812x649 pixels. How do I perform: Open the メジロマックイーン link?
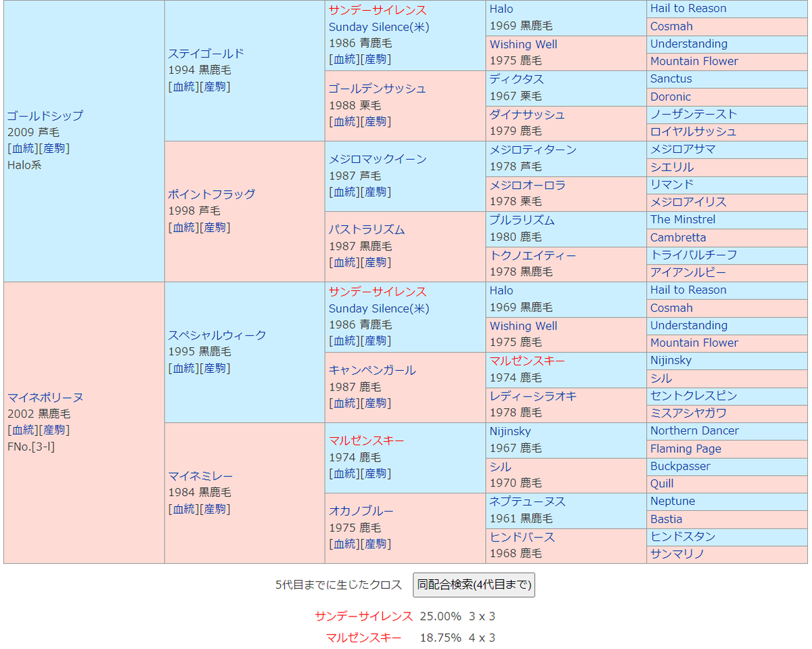tap(378, 159)
